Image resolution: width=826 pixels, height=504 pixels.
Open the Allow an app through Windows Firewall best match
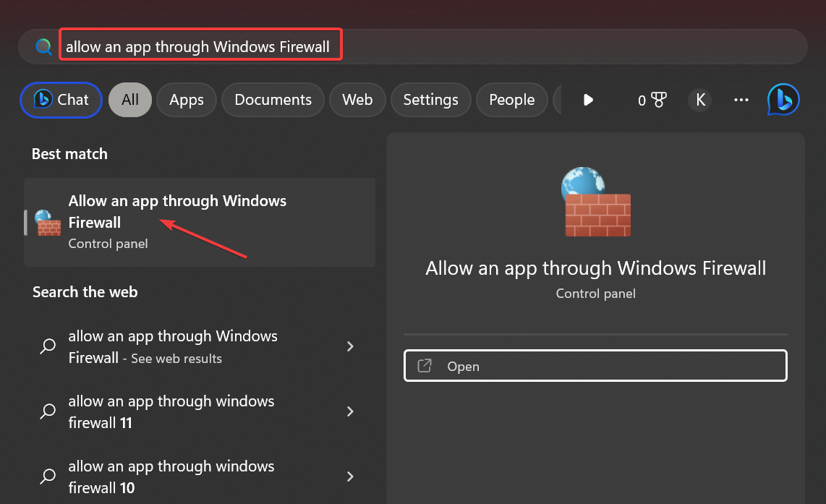(200, 222)
